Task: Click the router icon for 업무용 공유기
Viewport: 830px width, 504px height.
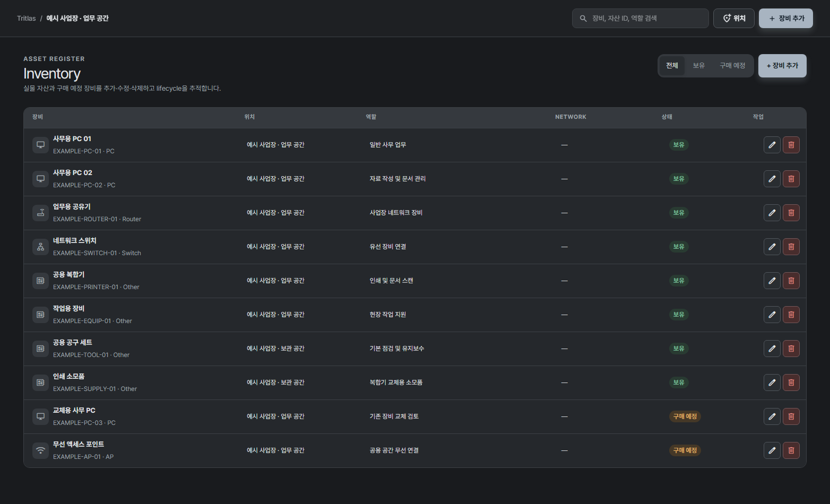Action: [x=40, y=213]
